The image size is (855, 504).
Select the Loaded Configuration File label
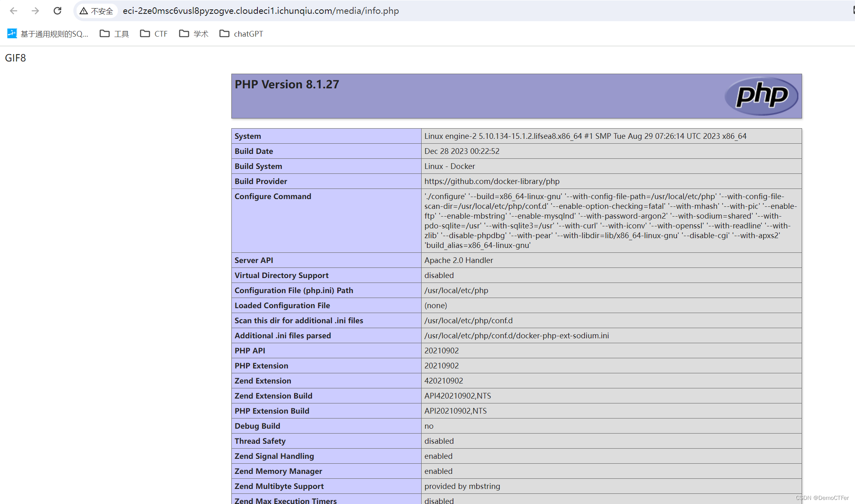[282, 305]
